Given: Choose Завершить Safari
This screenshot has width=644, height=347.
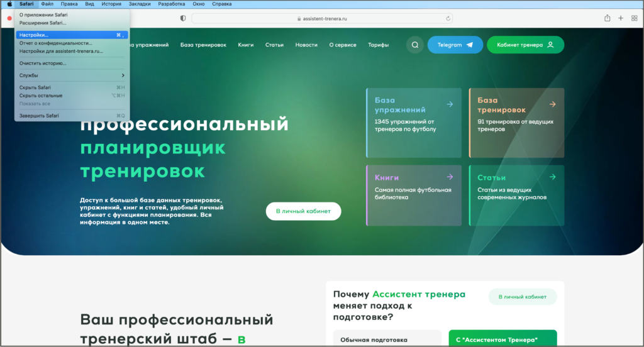Looking at the screenshot, I should click(x=72, y=116).
